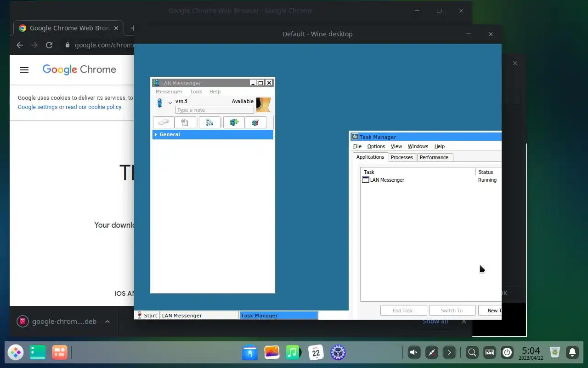
Task: Click the Public Chat group icon
Action: (255, 122)
